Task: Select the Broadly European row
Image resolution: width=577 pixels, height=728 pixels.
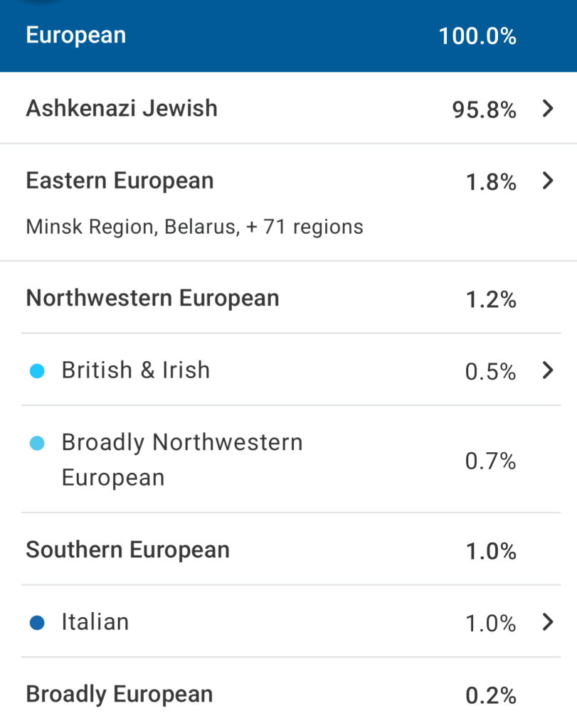Action: [120, 695]
